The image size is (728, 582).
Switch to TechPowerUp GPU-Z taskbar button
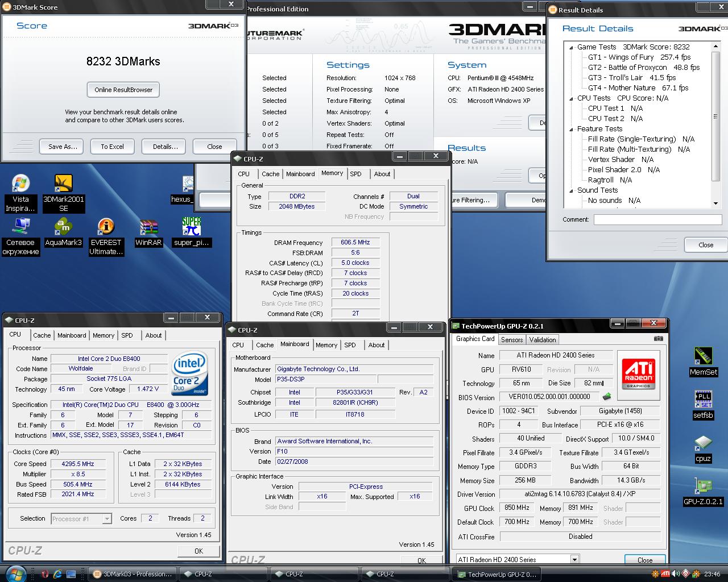pyautogui.click(x=496, y=574)
